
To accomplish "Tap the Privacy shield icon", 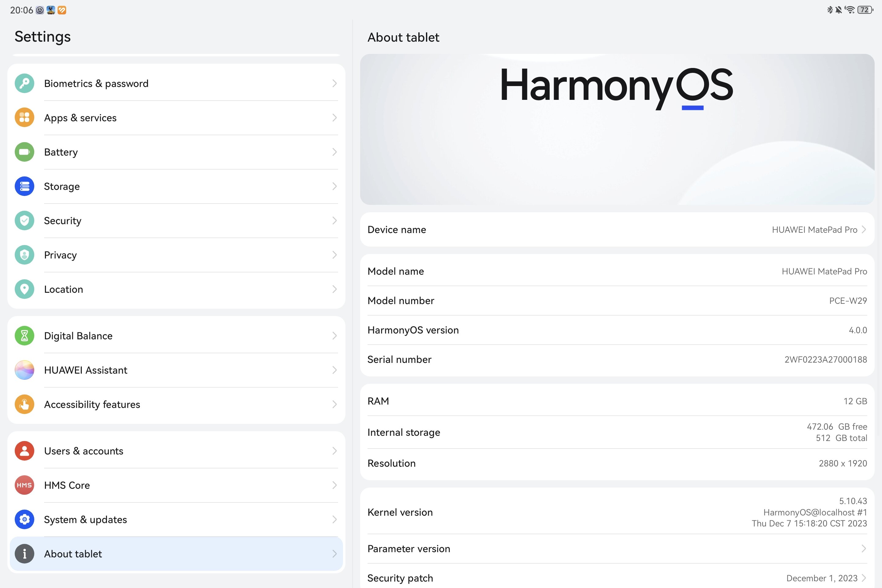I will (x=24, y=255).
